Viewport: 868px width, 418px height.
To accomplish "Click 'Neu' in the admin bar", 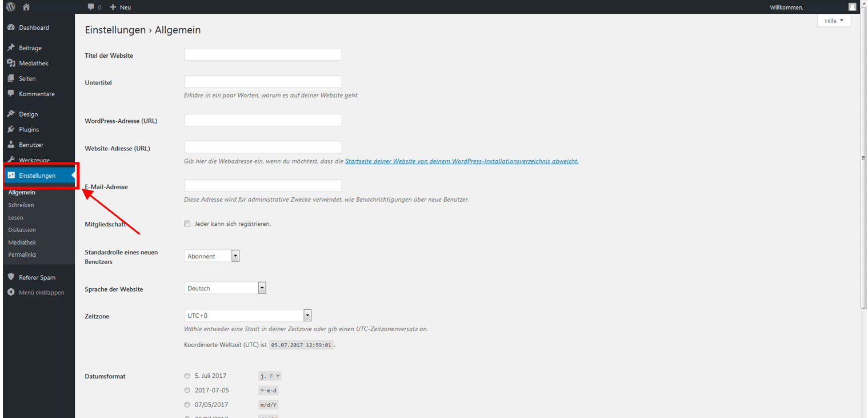I will pyautogui.click(x=125, y=7).
